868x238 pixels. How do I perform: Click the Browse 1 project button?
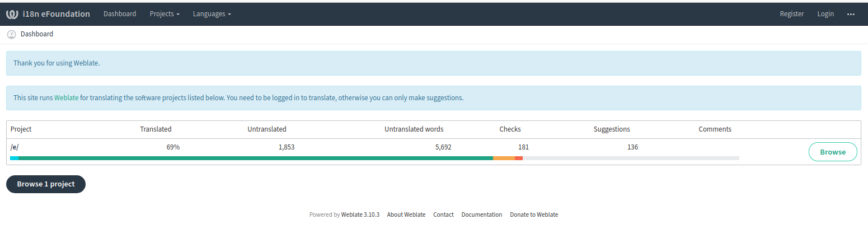(46, 184)
